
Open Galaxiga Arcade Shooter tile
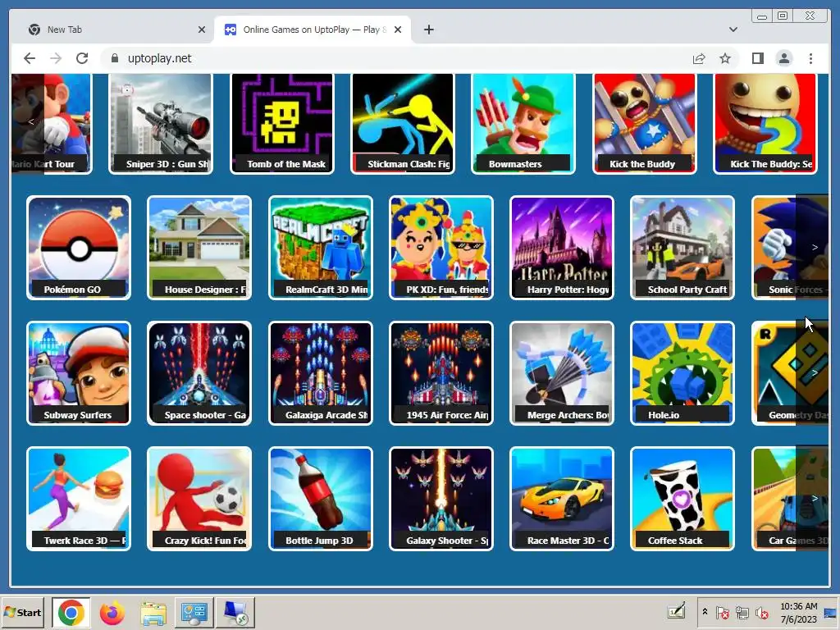click(321, 373)
